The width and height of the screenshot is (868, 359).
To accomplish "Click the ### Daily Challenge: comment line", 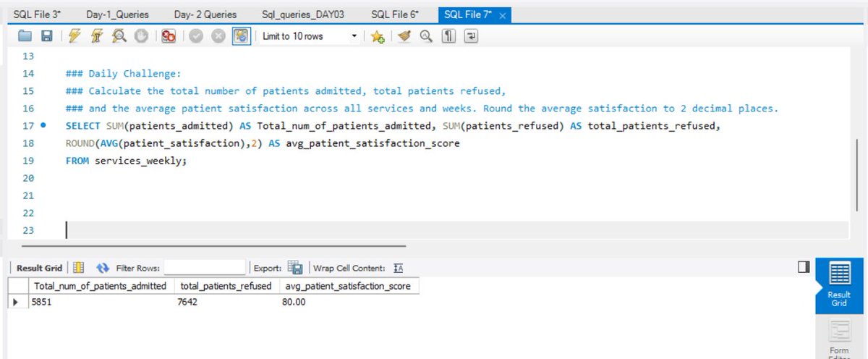I will click(x=122, y=74).
